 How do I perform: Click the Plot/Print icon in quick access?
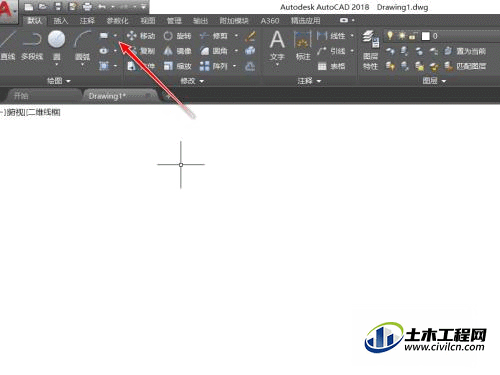(x=87, y=7)
